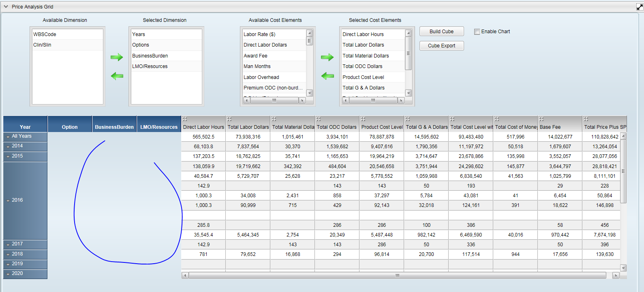Enable the Enable Chart checkbox

click(477, 32)
